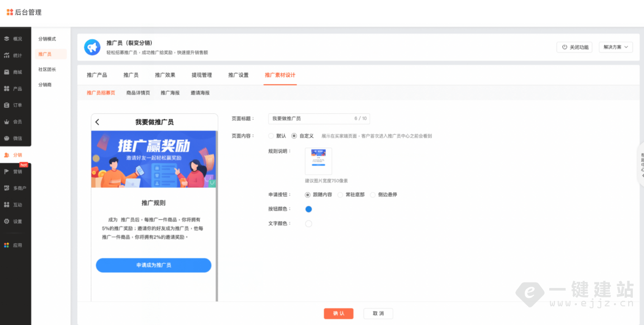
Task: Select the 侧边悬停 radio option
Action: tap(373, 195)
